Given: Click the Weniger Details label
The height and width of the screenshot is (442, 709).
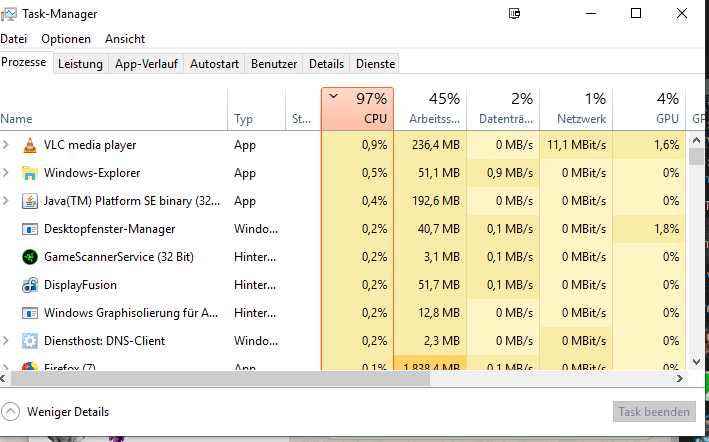Looking at the screenshot, I should pos(68,412).
